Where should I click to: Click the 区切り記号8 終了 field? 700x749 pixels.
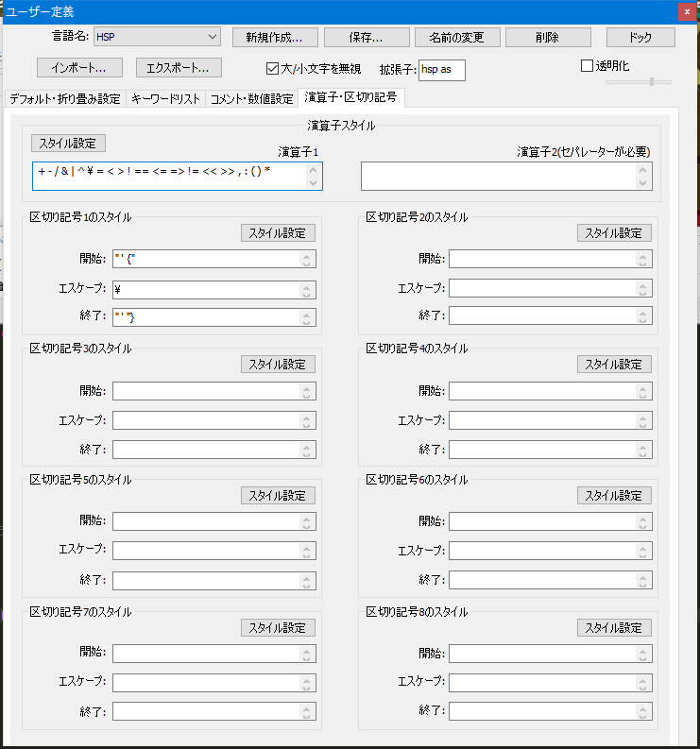tap(551, 711)
